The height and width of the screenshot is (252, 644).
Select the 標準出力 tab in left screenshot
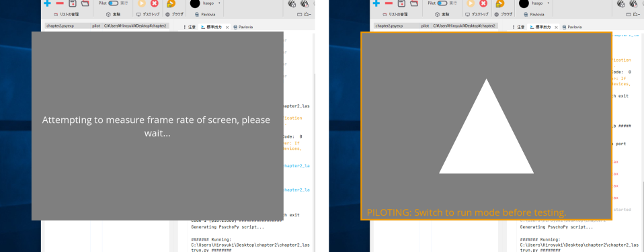point(212,27)
